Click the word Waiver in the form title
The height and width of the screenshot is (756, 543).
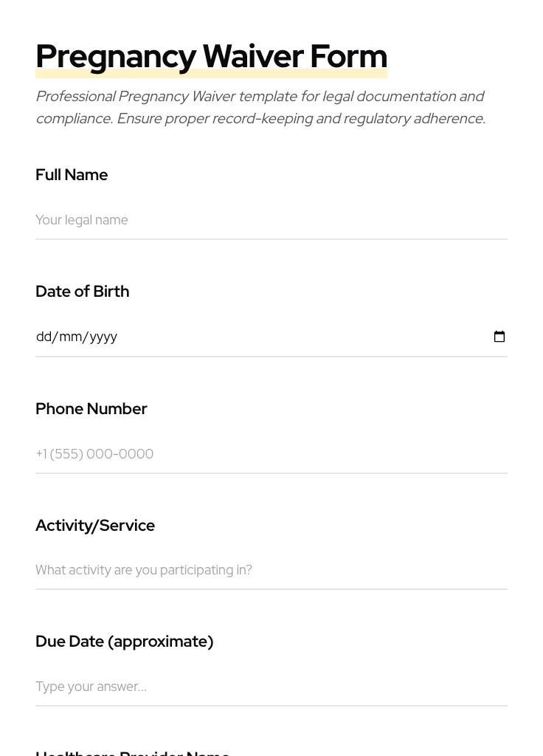253,57
